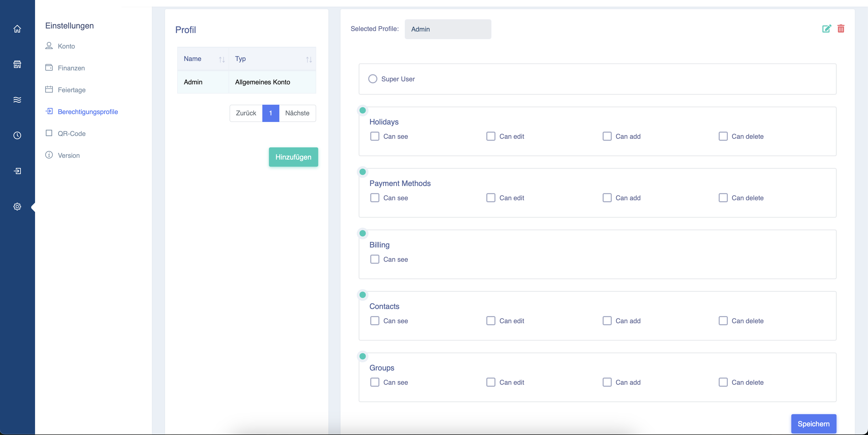Open the home icon in sidebar
868x435 pixels.
tap(17, 29)
